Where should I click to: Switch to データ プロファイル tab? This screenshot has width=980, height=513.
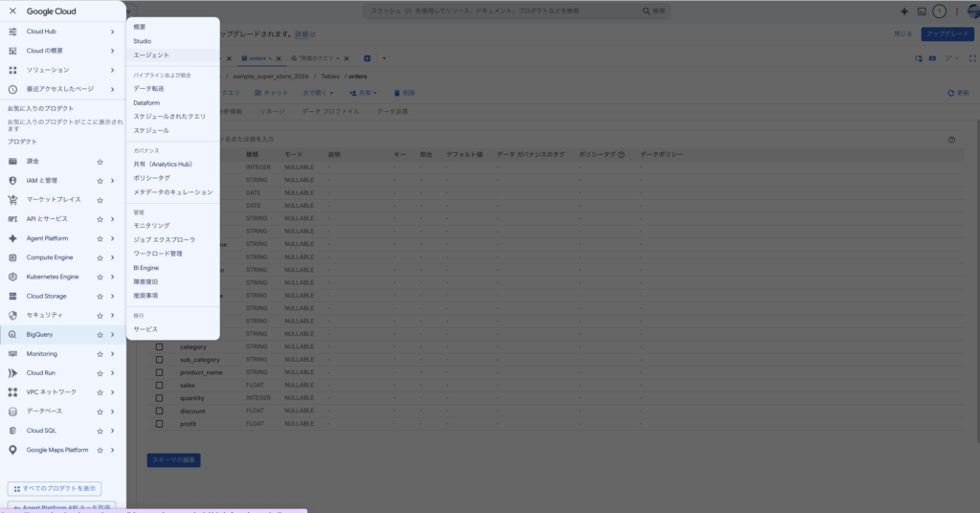pyautogui.click(x=330, y=112)
